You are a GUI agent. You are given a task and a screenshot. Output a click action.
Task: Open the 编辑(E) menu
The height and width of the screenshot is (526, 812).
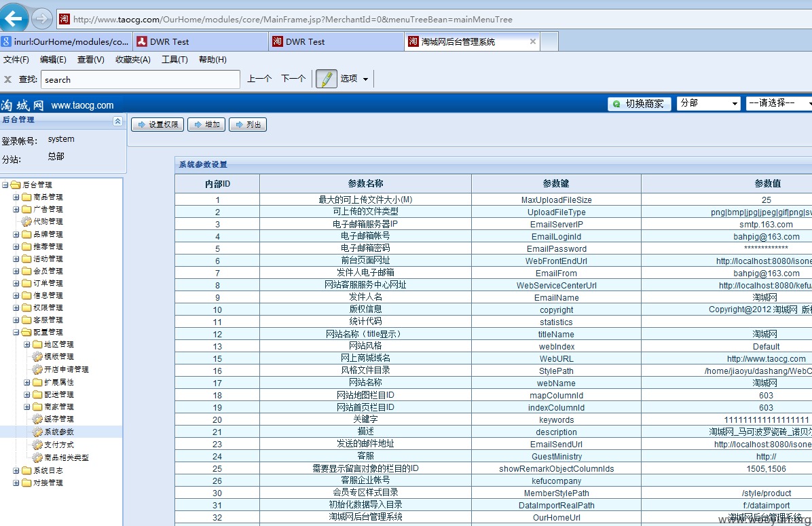click(54, 60)
